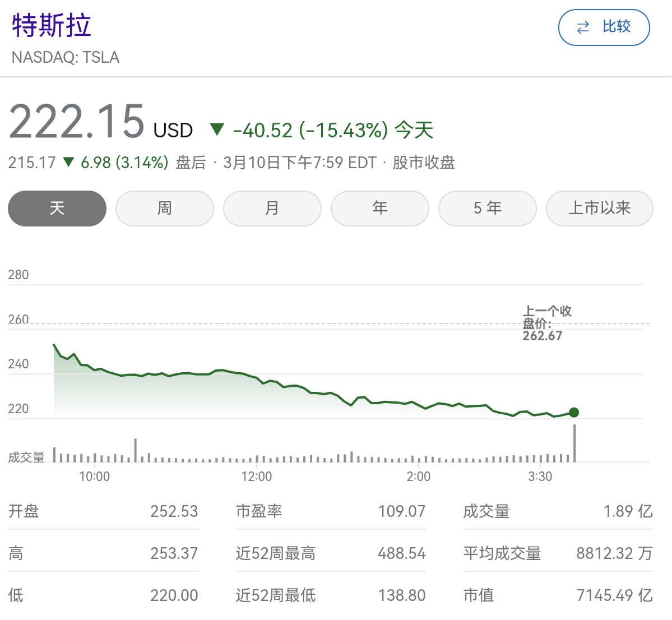This screenshot has height=620, width=672.
Task: Click the 市盈率 109.07 row
Action: point(330,511)
